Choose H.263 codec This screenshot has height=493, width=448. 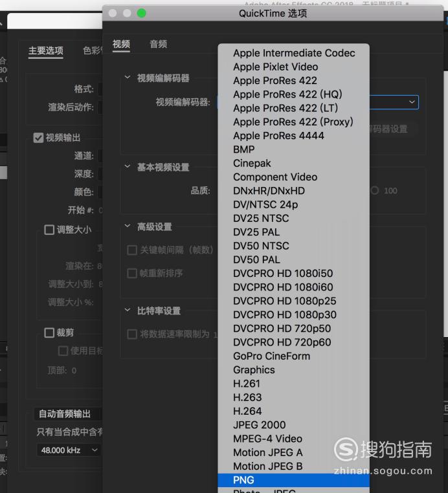[x=293, y=397]
